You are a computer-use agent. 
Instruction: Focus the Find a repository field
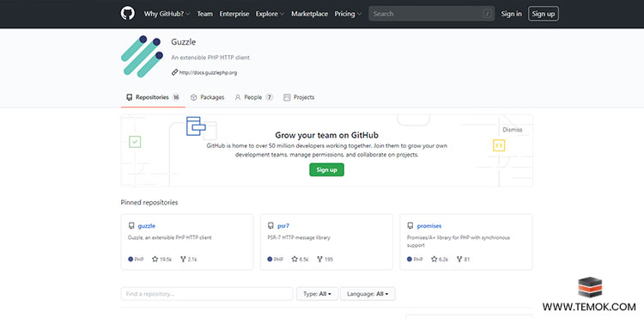[207, 294]
